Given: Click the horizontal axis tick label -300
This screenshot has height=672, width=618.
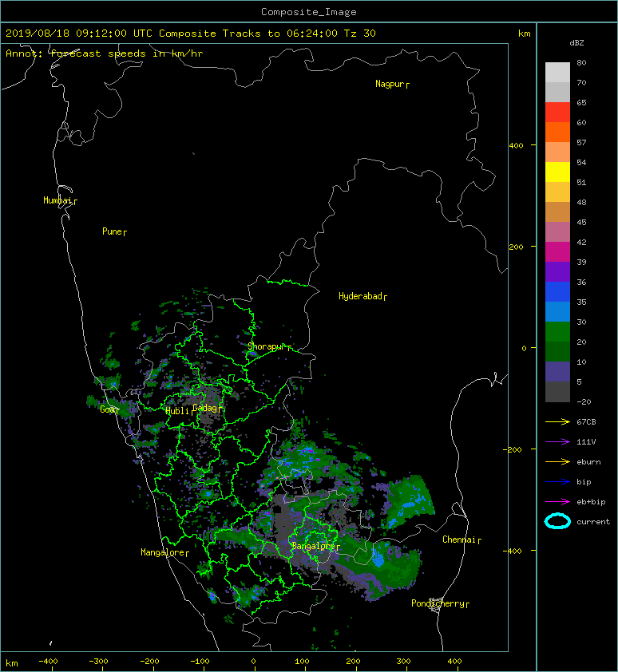Looking at the screenshot, I should (x=98, y=662).
